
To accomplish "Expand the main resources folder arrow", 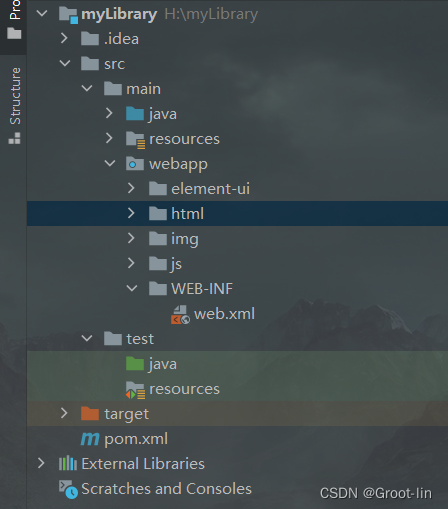I will pyautogui.click(x=109, y=138).
